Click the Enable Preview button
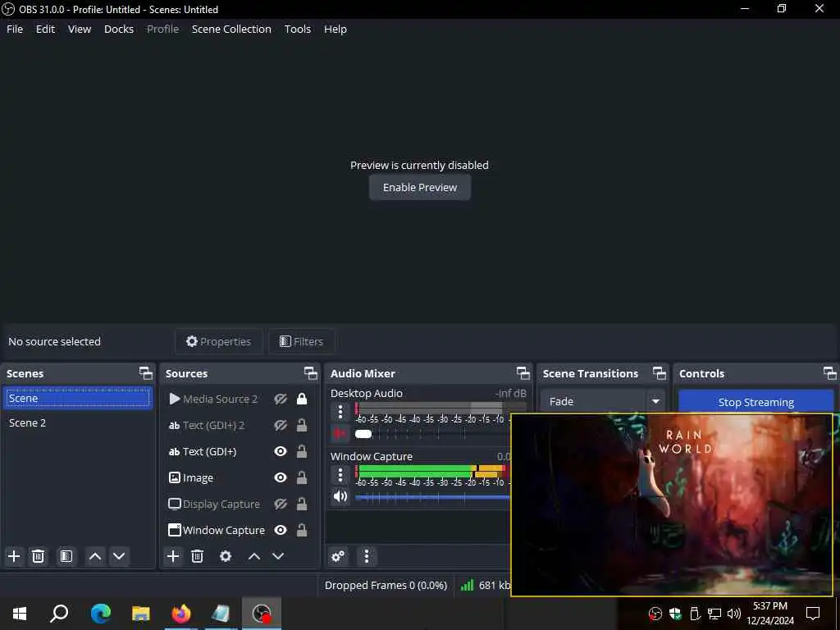Image resolution: width=840 pixels, height=630 pixels. tap(420, 188)
